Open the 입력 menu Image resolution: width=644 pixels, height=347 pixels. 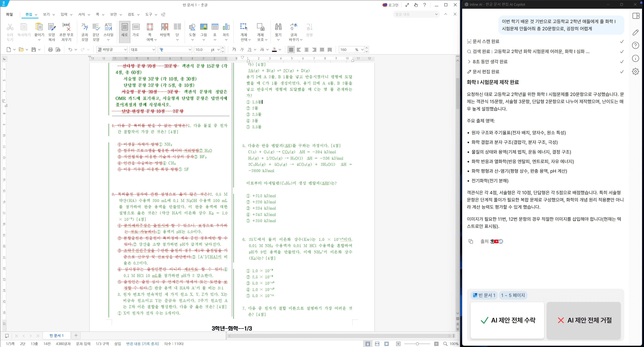(64, 14)
